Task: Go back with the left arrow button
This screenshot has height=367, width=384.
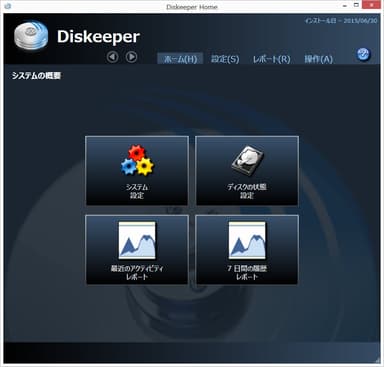Action: (113, 57)
